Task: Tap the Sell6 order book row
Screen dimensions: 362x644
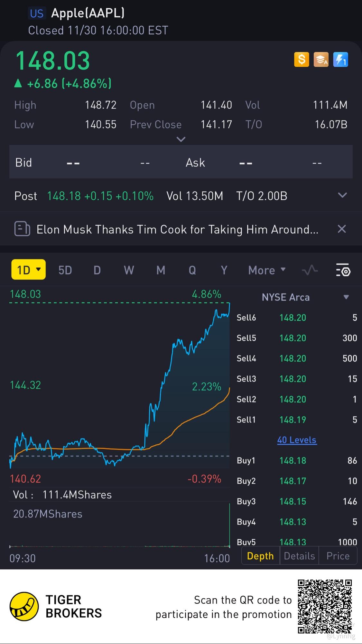Action: tap(297, 317)
